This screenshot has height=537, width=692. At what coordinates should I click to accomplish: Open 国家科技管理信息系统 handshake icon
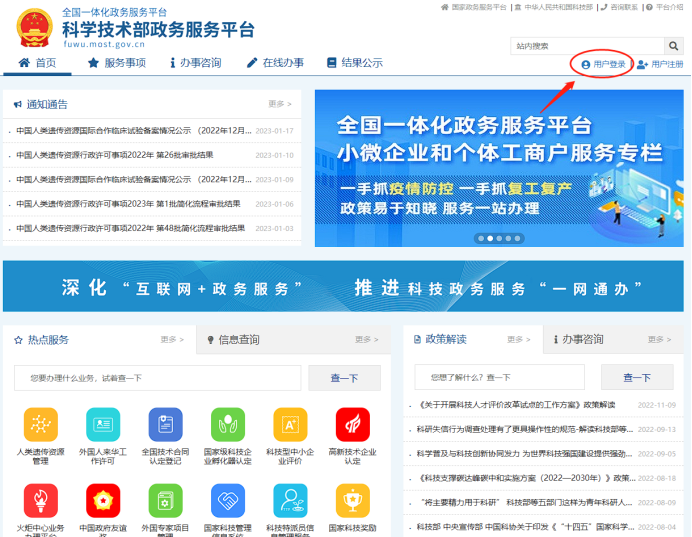[x=228, y=500]
